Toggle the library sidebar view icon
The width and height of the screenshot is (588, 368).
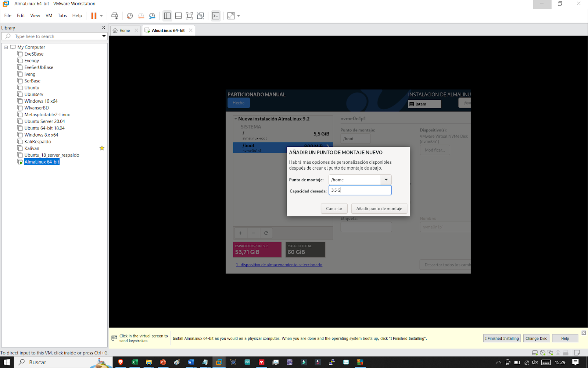(167, 16)
